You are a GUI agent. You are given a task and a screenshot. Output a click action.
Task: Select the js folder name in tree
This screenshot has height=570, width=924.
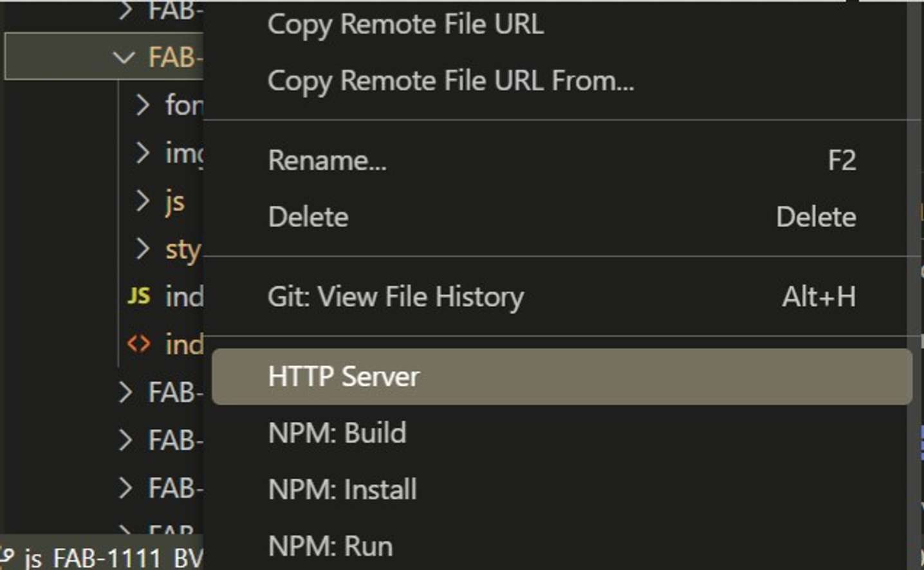[x=175, y=201]
